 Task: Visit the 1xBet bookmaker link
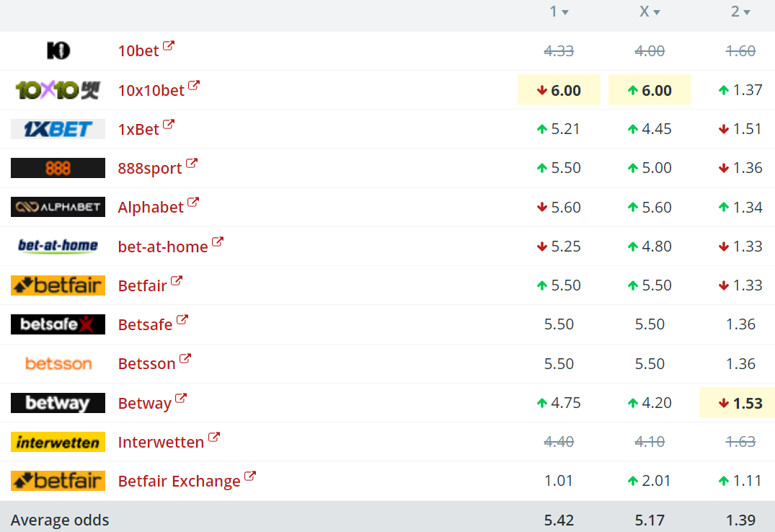tap(138, 129)
